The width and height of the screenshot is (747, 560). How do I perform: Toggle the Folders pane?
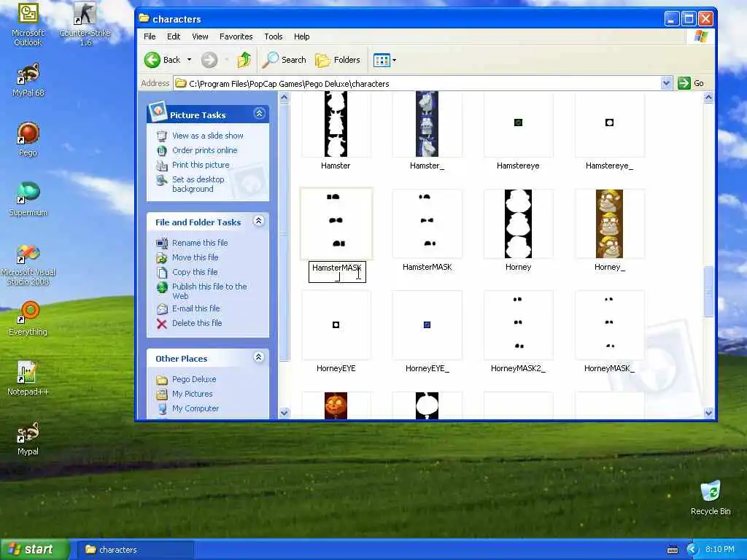click(x=337, y=60)
